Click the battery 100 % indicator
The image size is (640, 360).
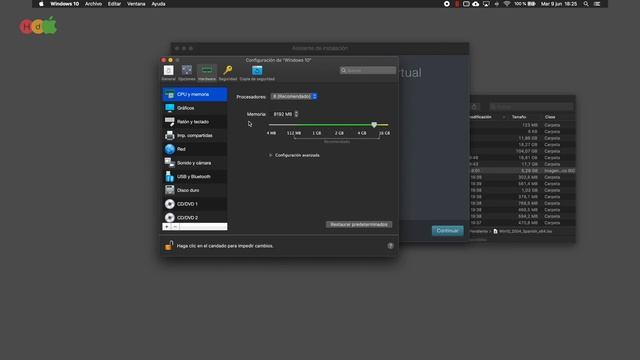pyautogui.click(x=524, y=4)
